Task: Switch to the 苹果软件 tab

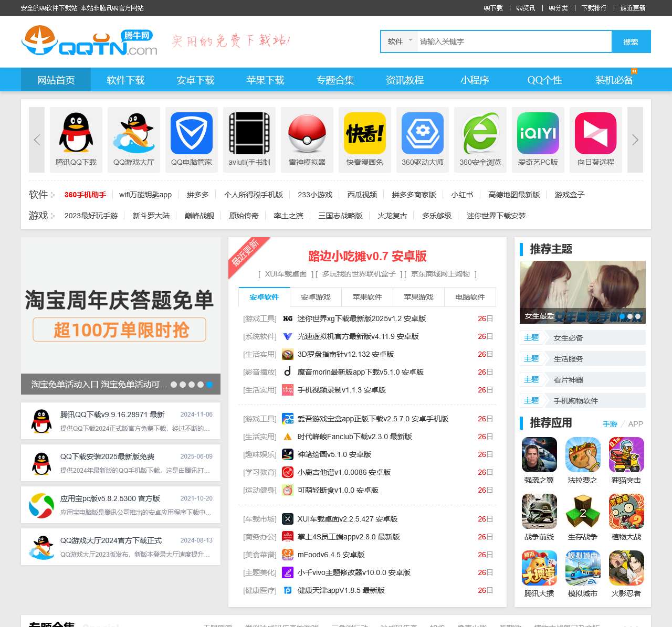Action: click(367, 297)
